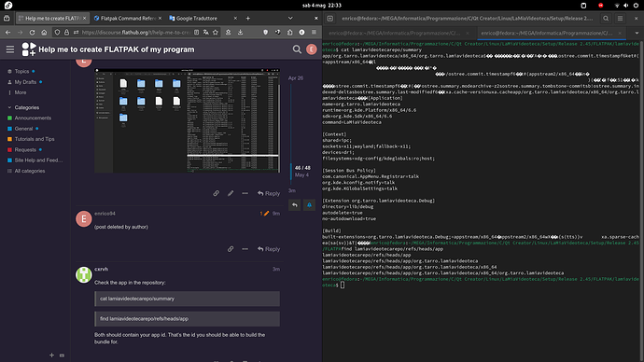Viewport: 644px width, 362px height.
Task: Copy link of the screenshot post
Action: pyautogui.click(x=216, y=193)
